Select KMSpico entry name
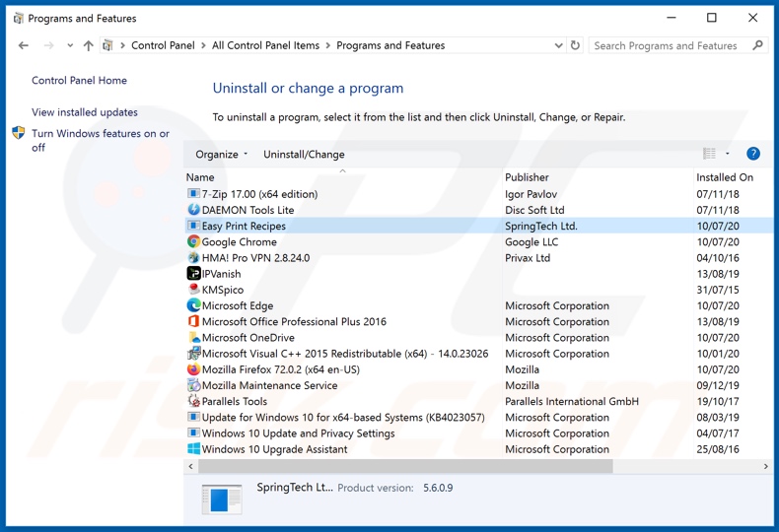 [223, 290]
